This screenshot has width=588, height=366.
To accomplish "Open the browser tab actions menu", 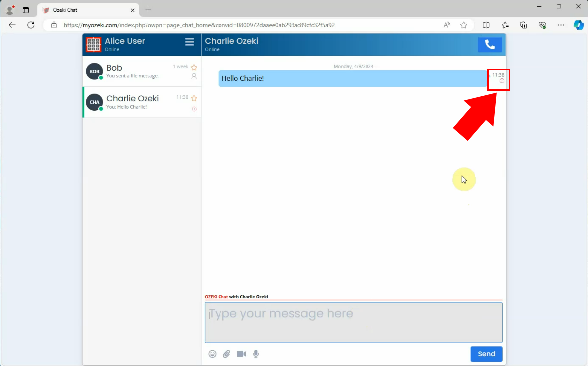I will pyautogui.click(x=26, y=10).
